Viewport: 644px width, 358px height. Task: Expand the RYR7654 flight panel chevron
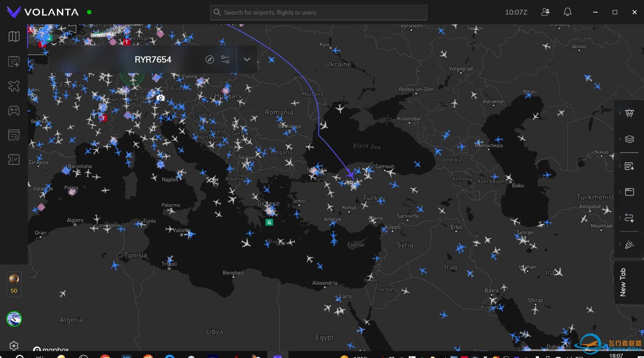pos(247,59)
